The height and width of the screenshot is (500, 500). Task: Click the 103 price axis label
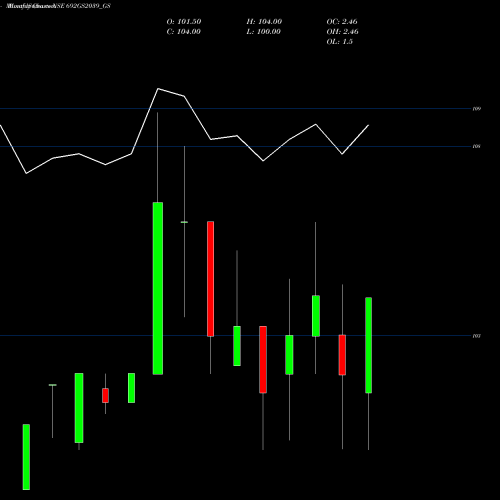[477, 336]
